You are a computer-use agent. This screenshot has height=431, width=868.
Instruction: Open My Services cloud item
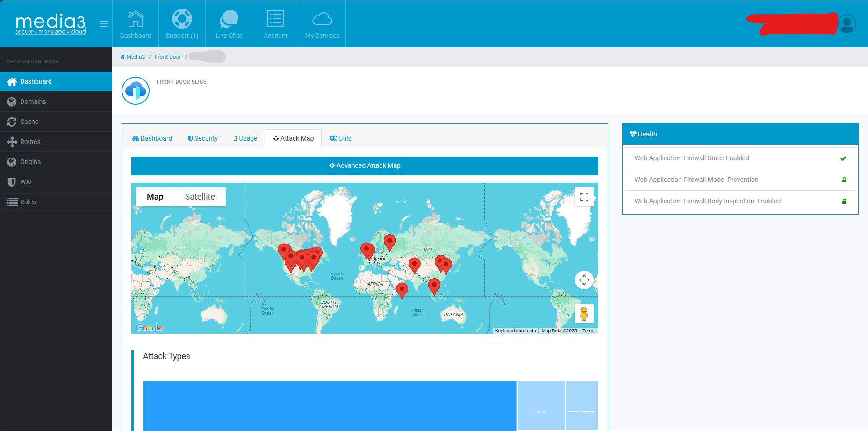click(322, 24)
